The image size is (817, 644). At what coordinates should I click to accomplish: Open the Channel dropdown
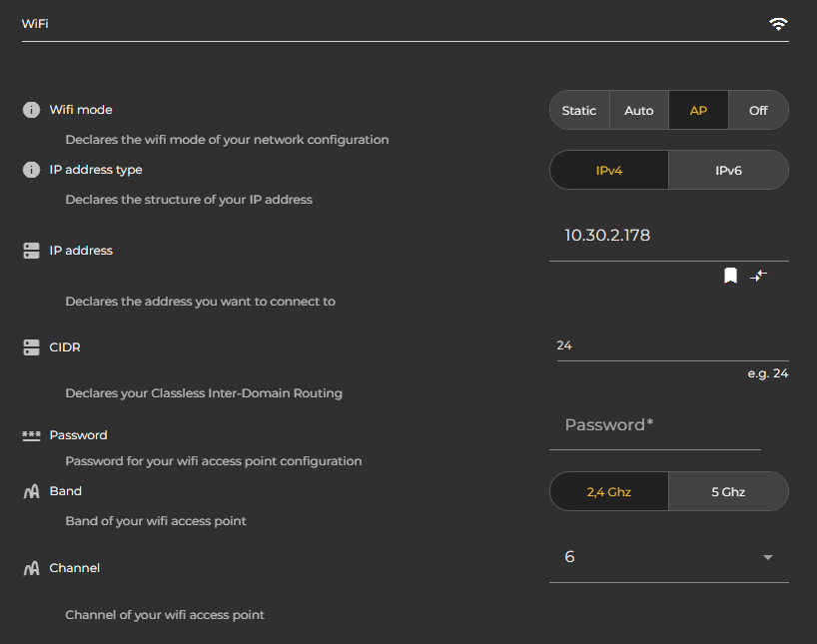point(767,557)
